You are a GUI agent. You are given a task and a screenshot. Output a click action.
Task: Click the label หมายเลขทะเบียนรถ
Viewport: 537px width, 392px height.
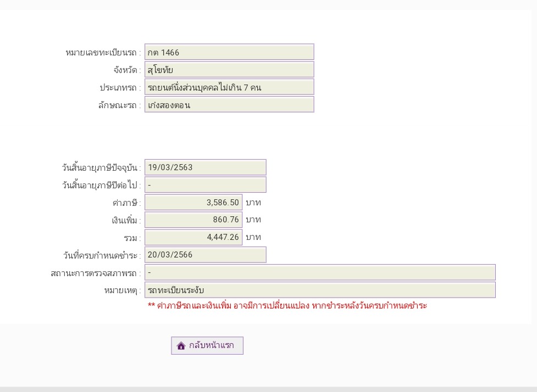coord(103,53)
